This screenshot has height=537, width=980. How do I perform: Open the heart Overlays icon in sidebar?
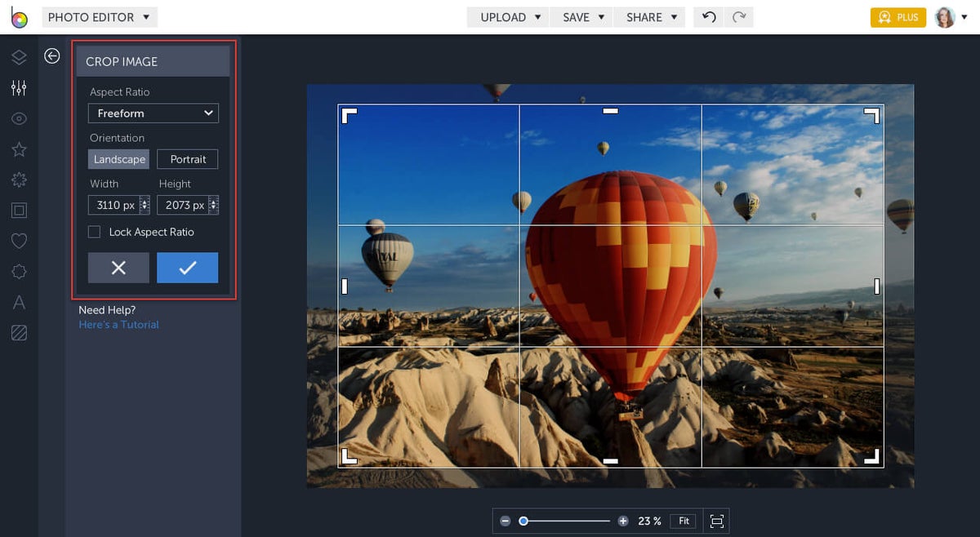pos(19,241)
